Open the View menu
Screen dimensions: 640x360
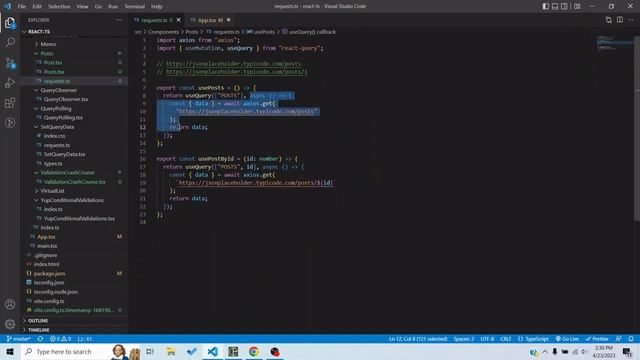pyautogui.click(x=82, y=6)
